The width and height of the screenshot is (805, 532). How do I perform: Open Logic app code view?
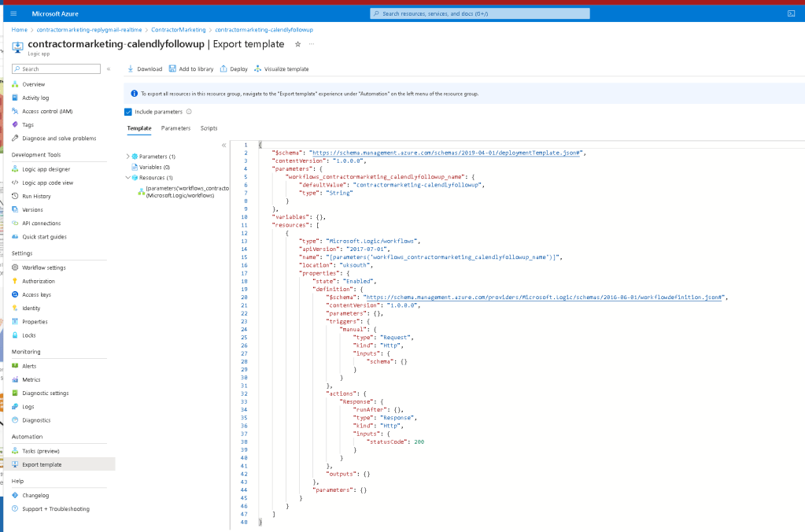click(x=47, y=183)
